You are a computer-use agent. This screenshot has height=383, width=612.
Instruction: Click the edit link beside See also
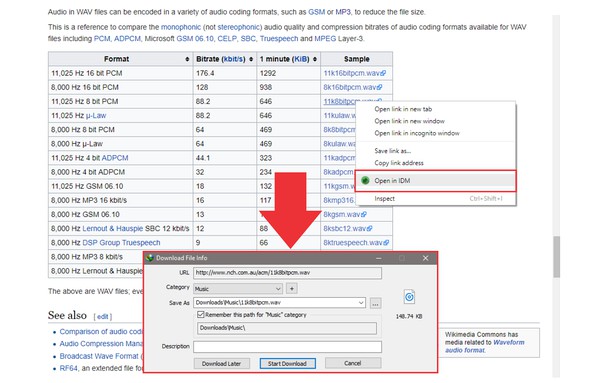[102, 317]
